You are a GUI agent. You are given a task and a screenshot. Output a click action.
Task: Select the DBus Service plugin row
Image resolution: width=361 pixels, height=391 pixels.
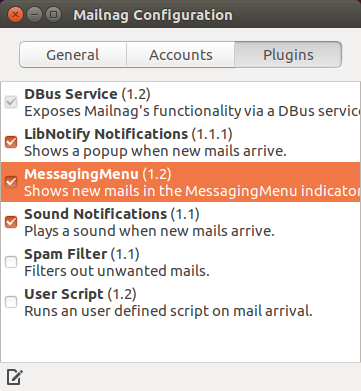(x=181, y=102)
